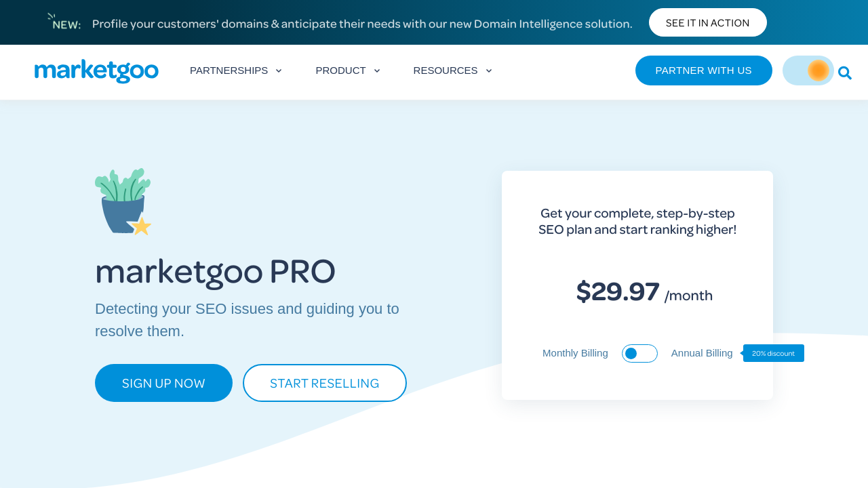Toggle the sun light/dark mode switch

(x=808, y=70)
